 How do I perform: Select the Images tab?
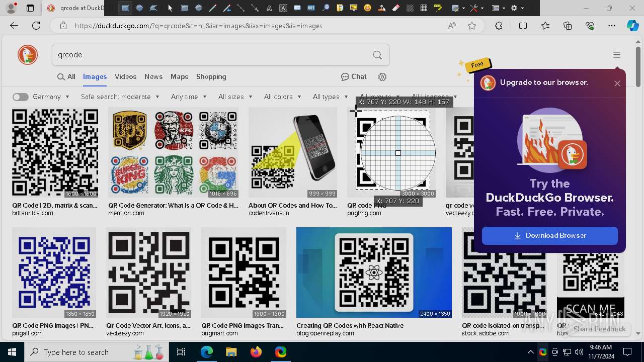coord(95,77)
